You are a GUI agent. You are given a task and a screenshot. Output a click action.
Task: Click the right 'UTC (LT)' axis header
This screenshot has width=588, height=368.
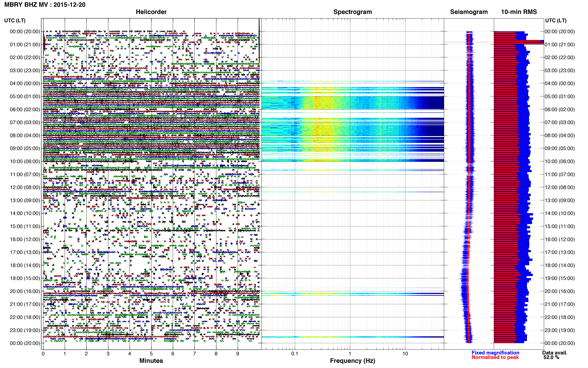(556, 20)
